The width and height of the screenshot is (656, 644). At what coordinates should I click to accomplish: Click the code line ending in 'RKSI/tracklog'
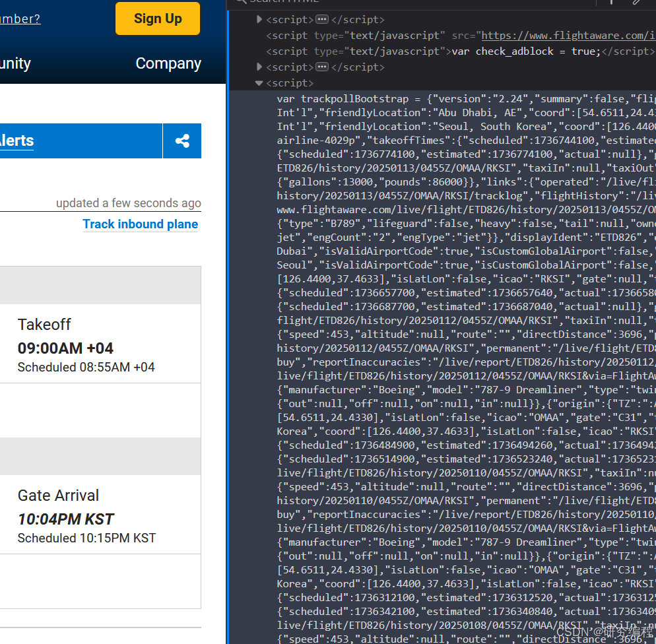466,196
